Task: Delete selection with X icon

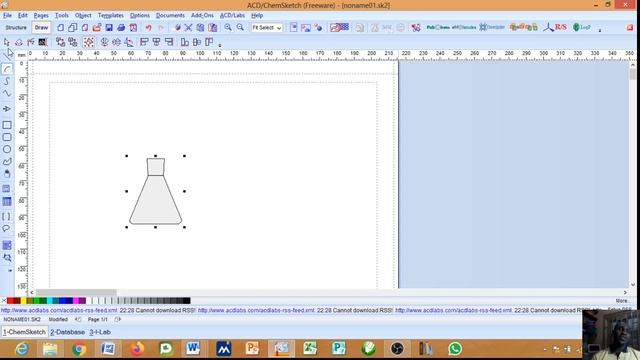Action: click(x=188, y=28)
